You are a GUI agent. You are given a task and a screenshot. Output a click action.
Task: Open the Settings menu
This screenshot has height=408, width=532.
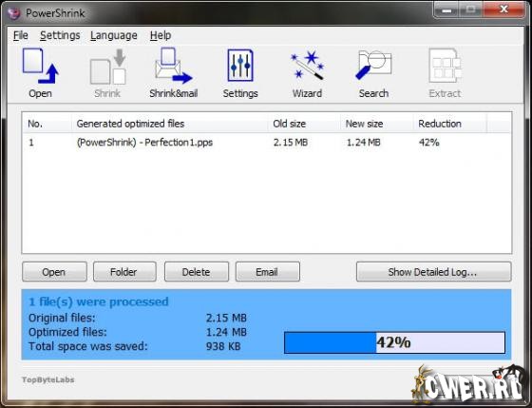coord(60,35)
